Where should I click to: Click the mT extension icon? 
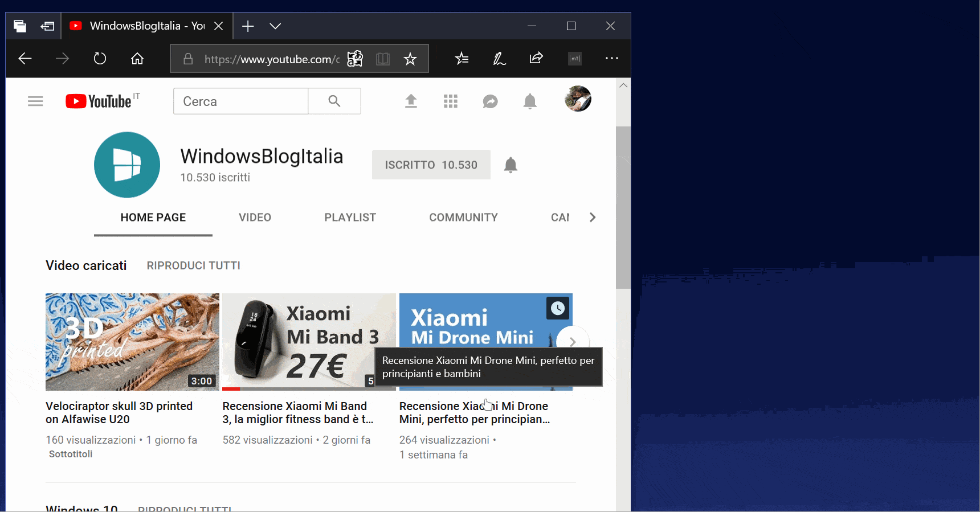pyautogui.click(x=575, y=58)
